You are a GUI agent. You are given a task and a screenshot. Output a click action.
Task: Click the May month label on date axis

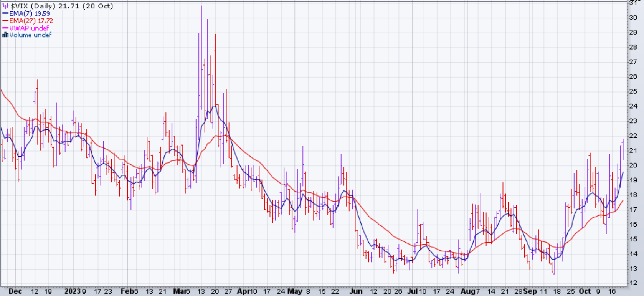(x=295, y=291)
